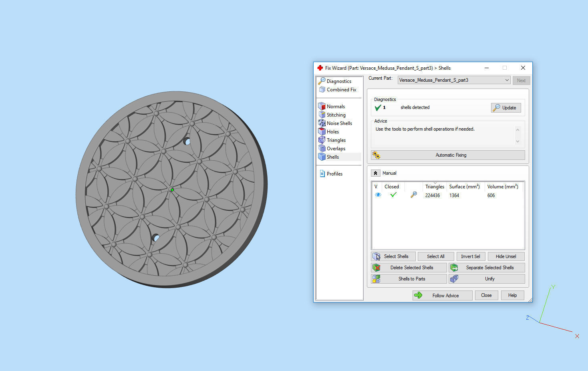The height and width of the screenshot is (371, 588).
Task: Sort by Triangles column header
Action: tap(435, 187)
